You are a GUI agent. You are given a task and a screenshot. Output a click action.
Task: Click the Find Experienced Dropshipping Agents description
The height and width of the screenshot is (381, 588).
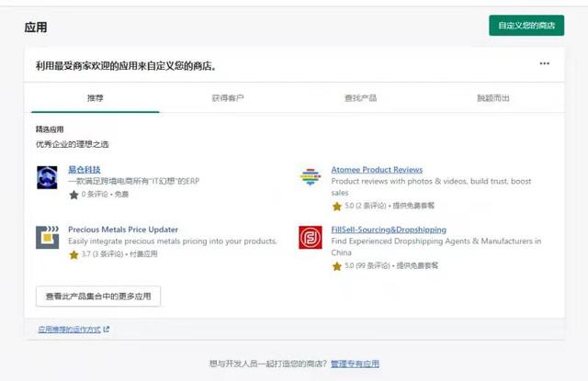point(436,247)
